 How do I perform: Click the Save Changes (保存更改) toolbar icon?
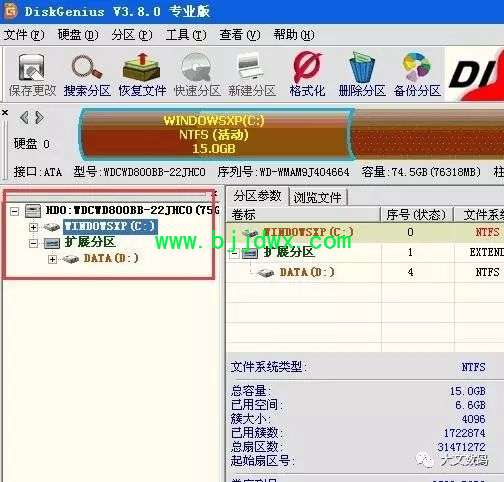click(32, 75)
